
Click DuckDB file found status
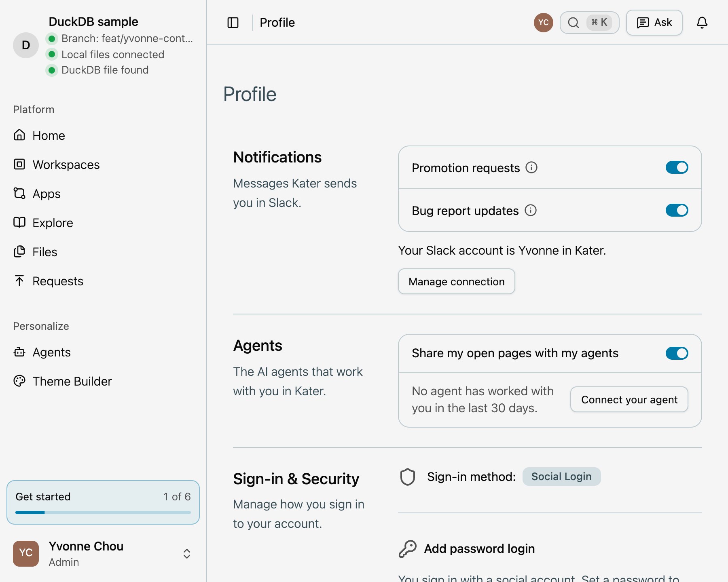pyautogui.click(x=97, y=70)
